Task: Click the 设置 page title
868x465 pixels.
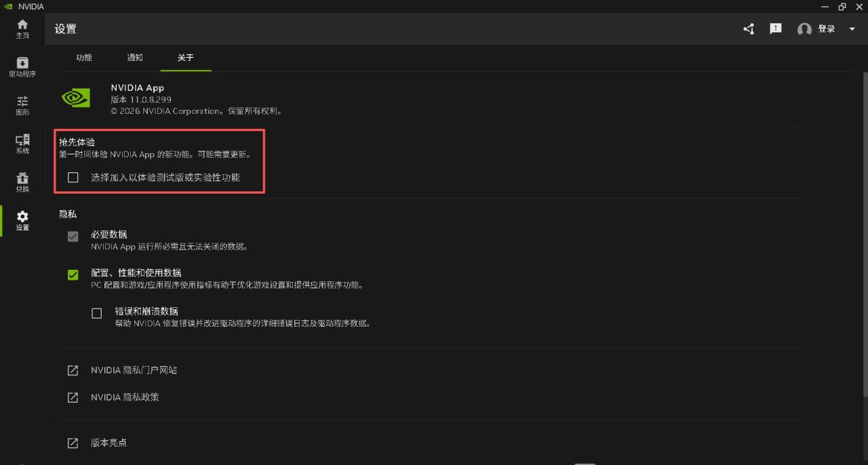Action: point(66,29)
